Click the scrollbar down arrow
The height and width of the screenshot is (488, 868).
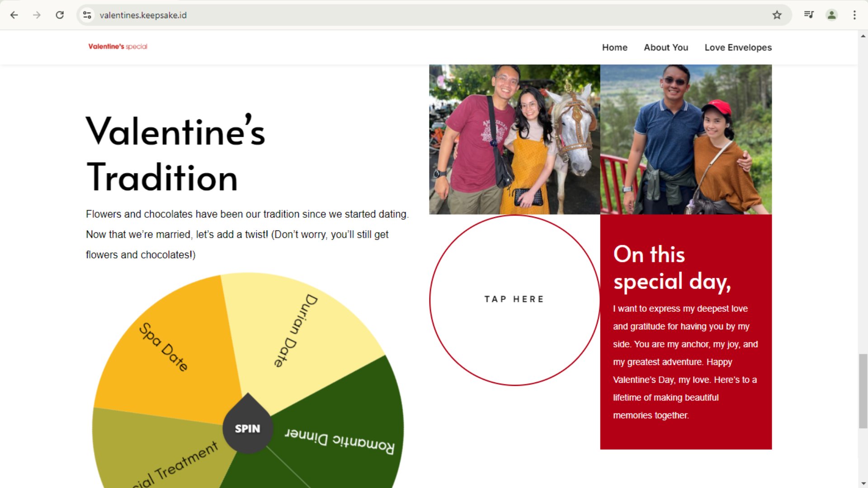click(863, 483)
